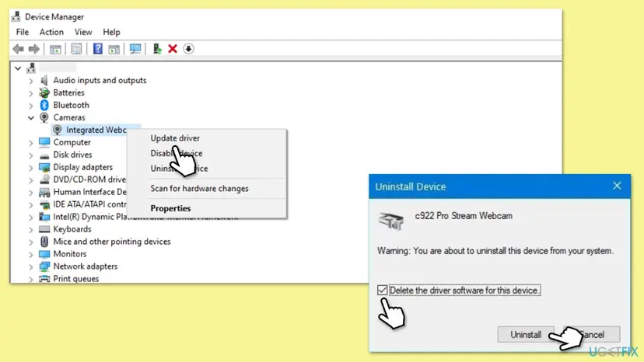644x362 pixels.
Task: Click the Bluetooth category icon
Action: [44, 105]
